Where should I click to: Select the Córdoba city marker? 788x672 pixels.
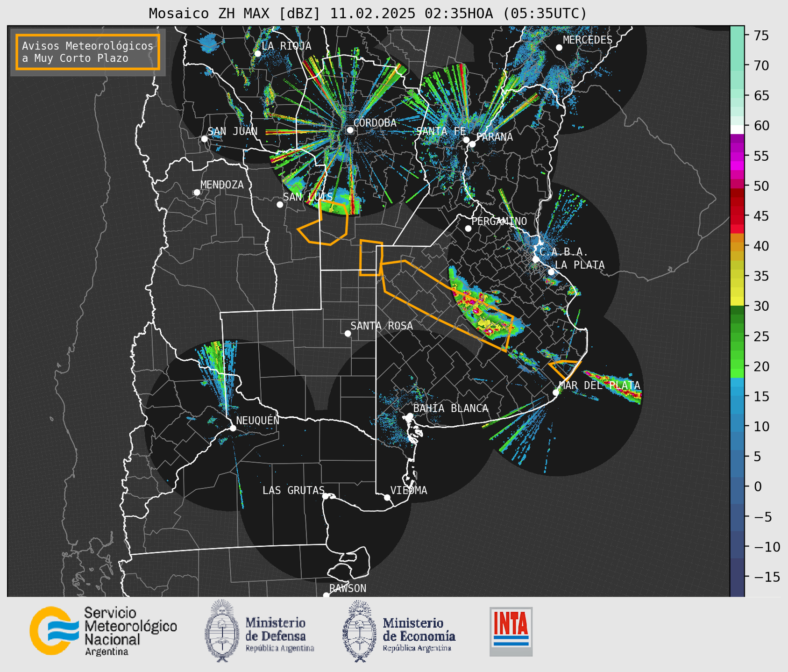click(x=350, y=130)
